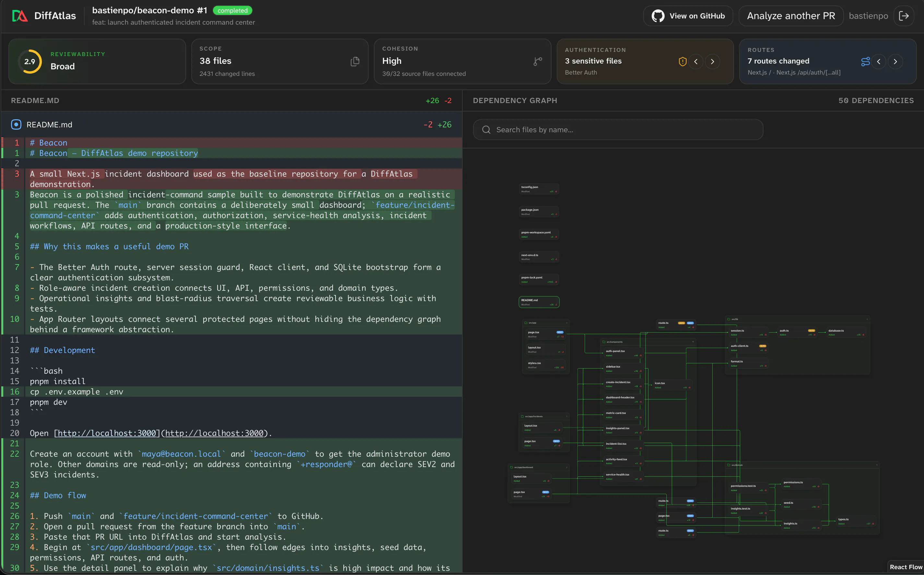
Task: Select permissions.test.ts node in src/domain
Action: pos(748,488)
